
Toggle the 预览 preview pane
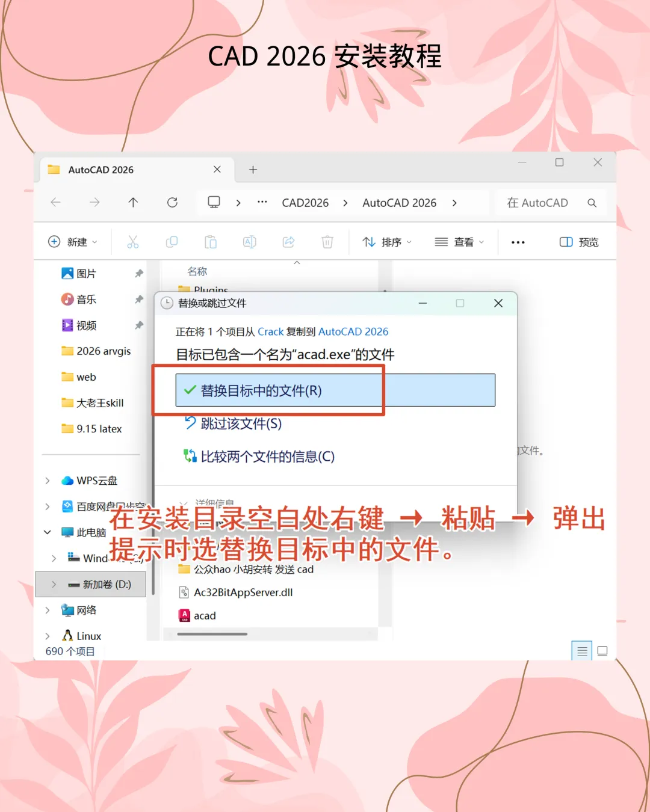pos(579,242)
